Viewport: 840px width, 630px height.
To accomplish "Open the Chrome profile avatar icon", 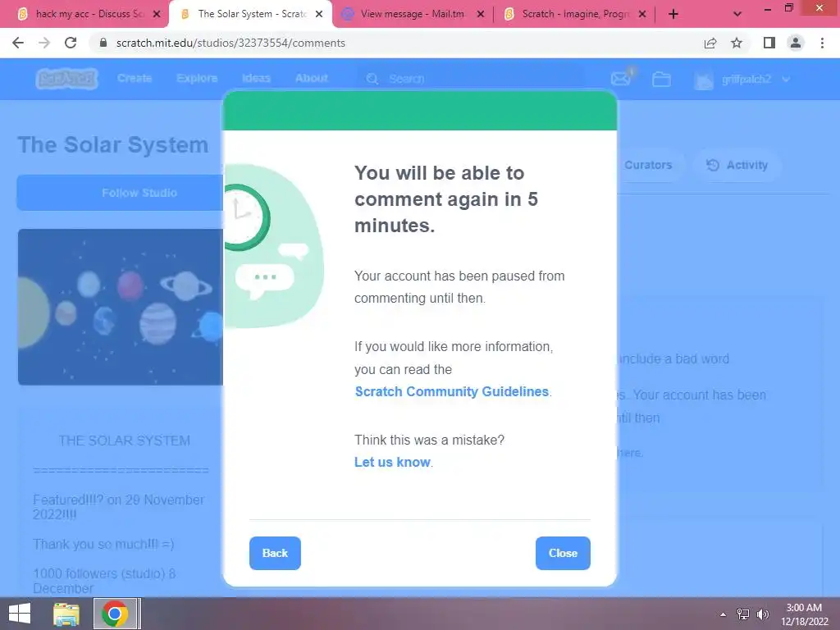I will (x=796, y=43).
